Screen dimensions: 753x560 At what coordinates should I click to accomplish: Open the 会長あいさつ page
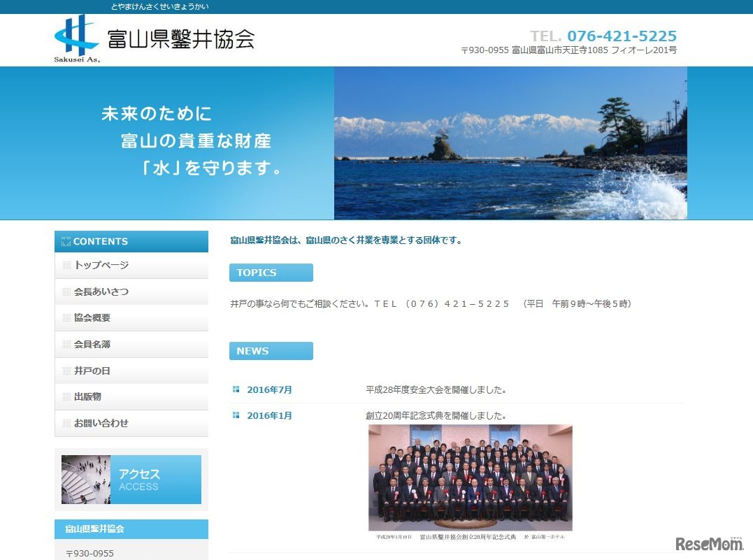131,292
